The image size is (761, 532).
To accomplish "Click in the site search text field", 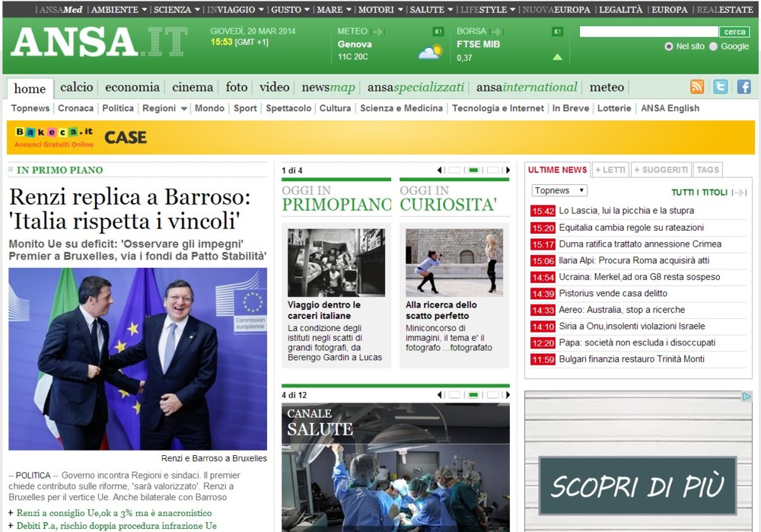I will pos(648,32).
